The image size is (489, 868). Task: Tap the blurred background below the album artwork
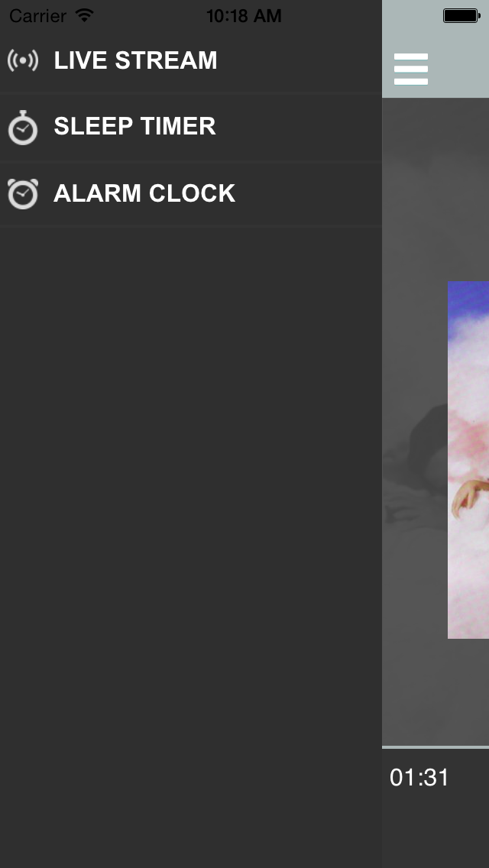pos(436,692)
